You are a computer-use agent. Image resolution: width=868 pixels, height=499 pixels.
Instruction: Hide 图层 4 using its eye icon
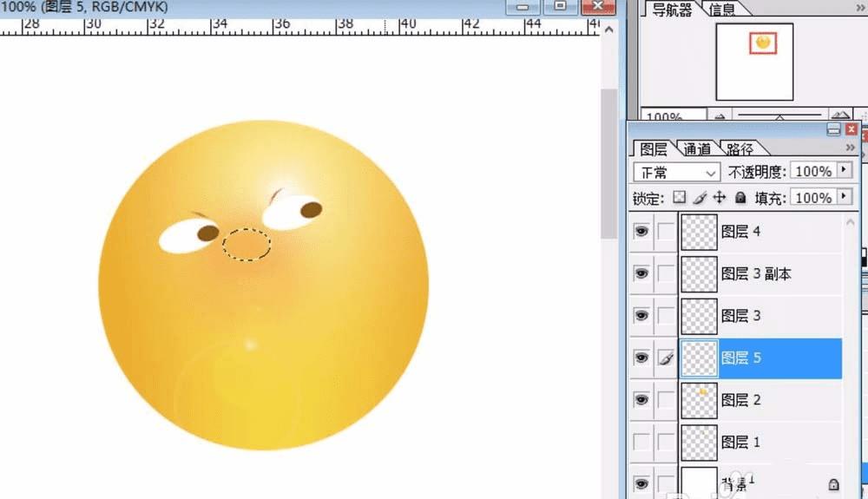[641, 231]
